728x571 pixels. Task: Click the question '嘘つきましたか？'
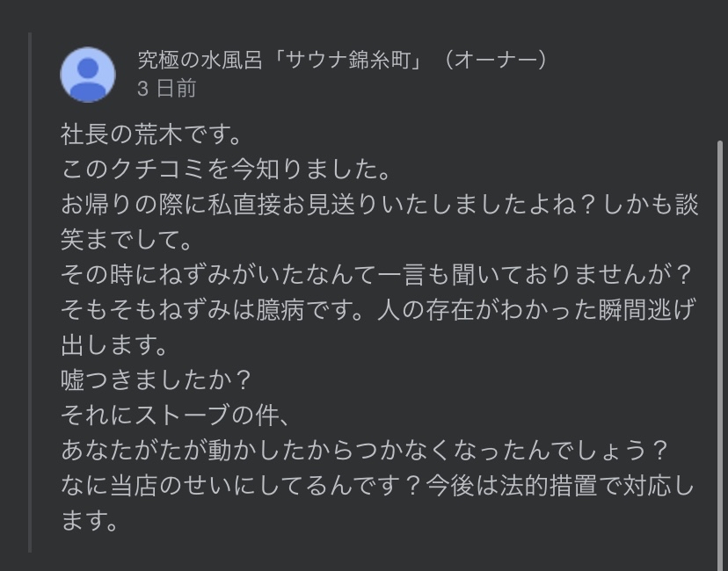point(157,380)
